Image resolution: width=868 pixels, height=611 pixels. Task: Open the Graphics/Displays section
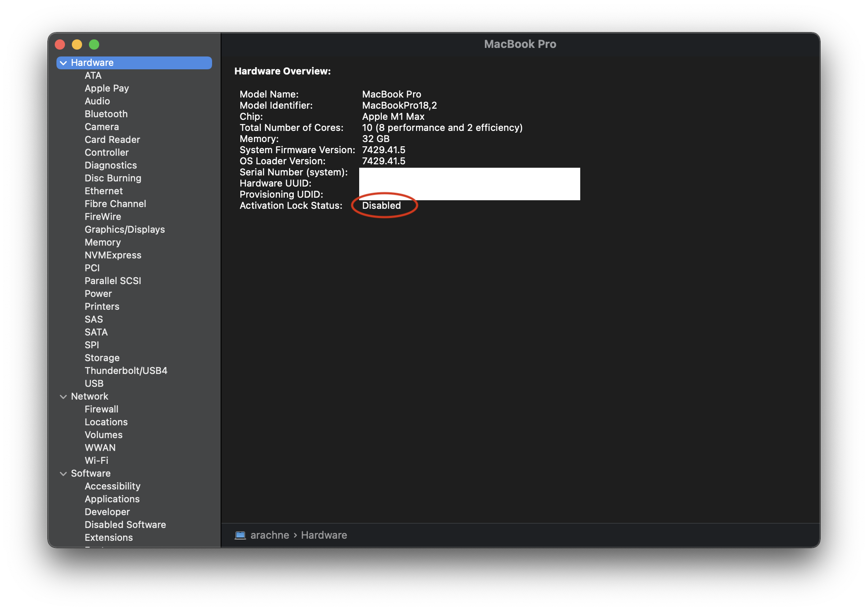[124, 229]
